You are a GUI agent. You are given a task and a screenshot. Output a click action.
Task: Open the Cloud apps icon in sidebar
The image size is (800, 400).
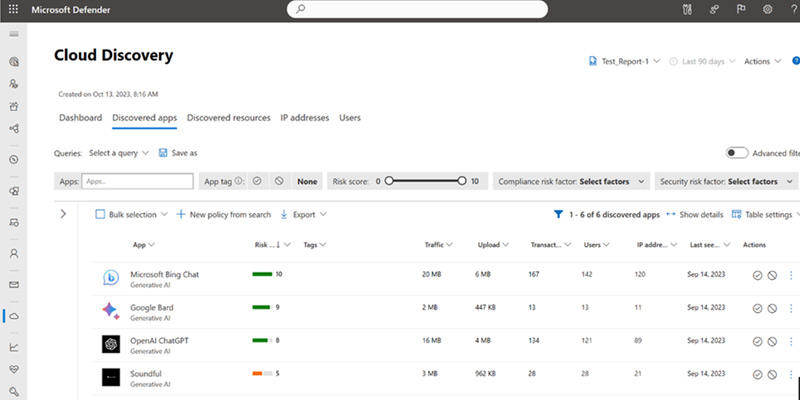(14, 316)
